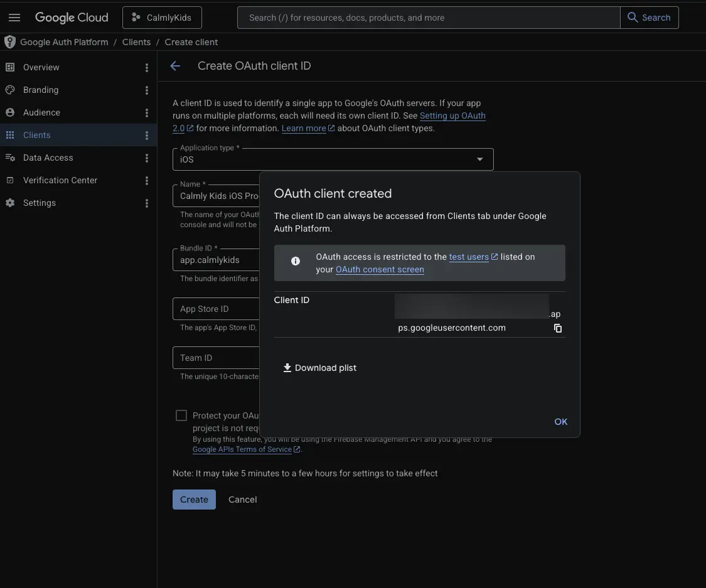Open more options for Clients
The width and height of the screenshot is (706, 588).
pos(147,135)
